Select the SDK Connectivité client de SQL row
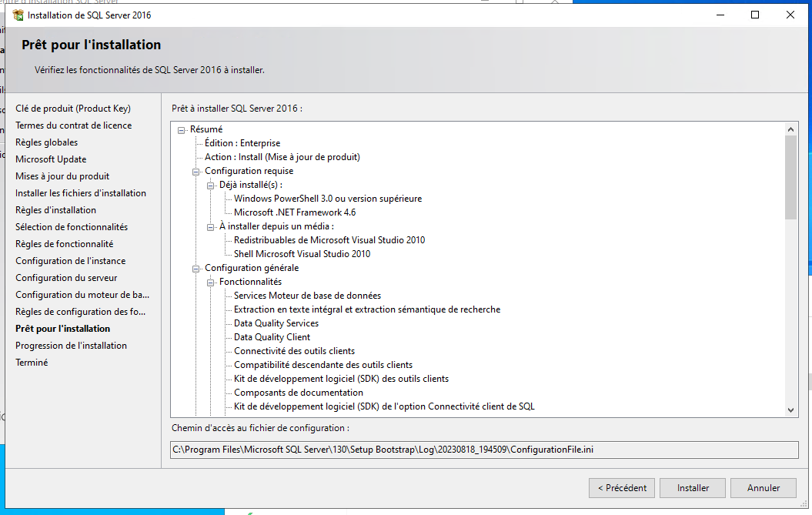 click(384, 406)
